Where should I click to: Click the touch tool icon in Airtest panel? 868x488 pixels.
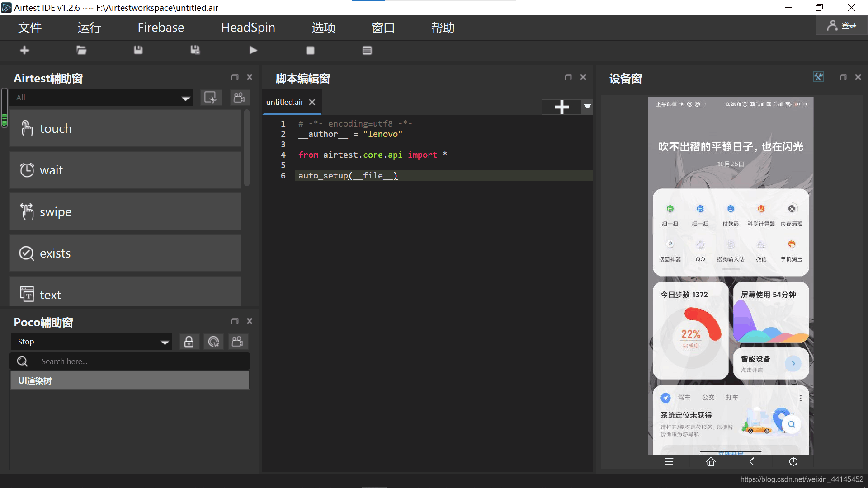click(26, 128)
